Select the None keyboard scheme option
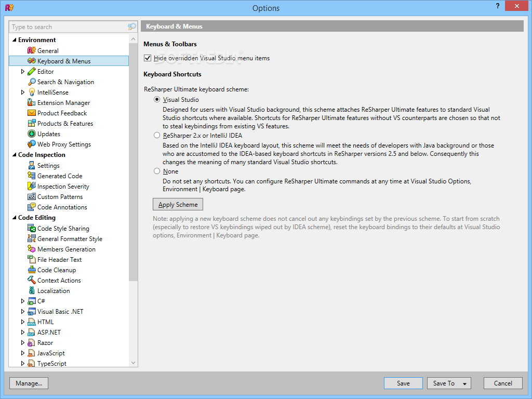 coord(157,171)
